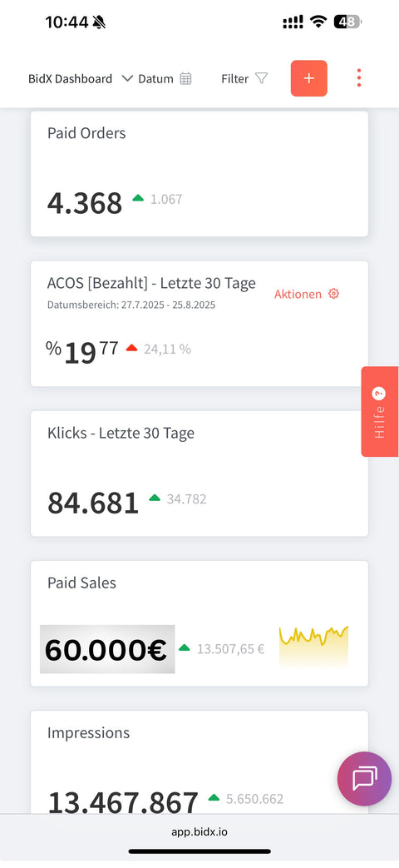This screenshot has height=868, width=399.
Task: Expand the BidX Dashboard dropdown chevron
Action: point(127,78)
